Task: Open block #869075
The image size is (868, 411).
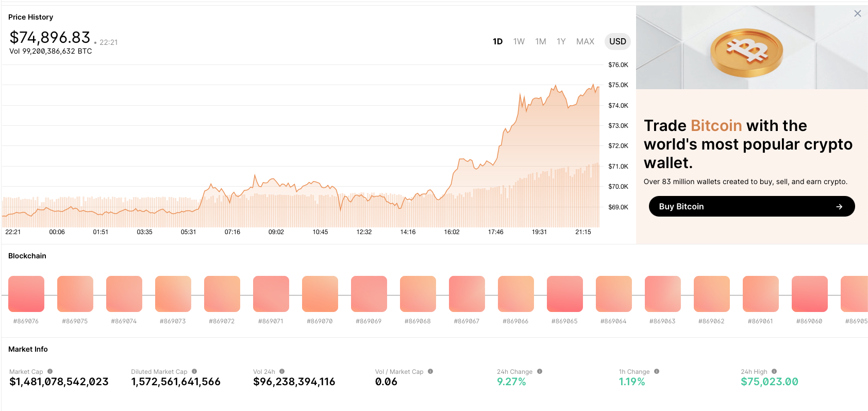Action: (x=75, y=294)
